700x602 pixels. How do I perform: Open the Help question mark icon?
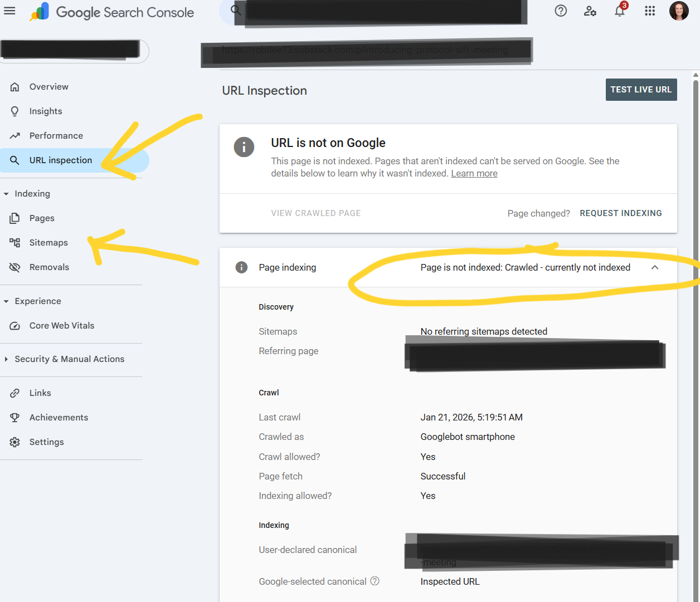pyautogui.click(x=561, y=11)
